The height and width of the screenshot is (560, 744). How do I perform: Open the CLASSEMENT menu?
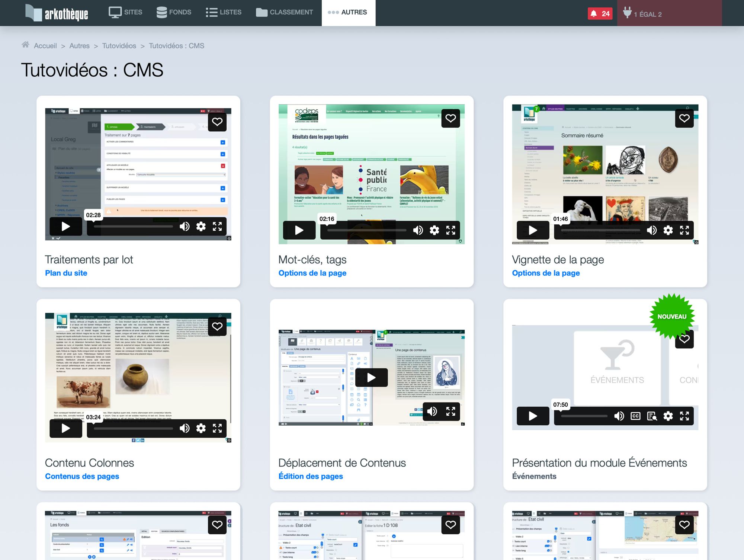285,12
